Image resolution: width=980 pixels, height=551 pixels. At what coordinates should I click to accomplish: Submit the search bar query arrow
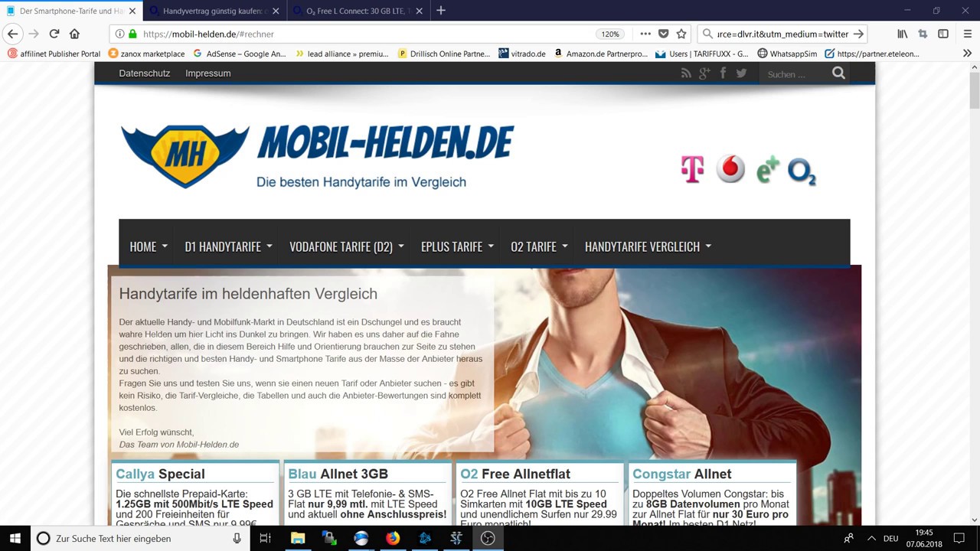point(858,34)
